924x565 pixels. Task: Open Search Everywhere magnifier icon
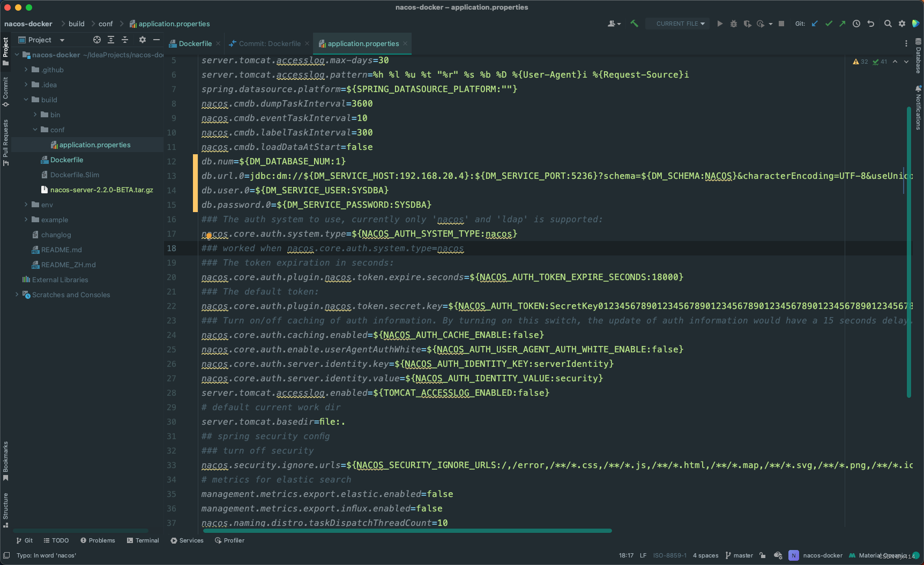pos(888,24)
